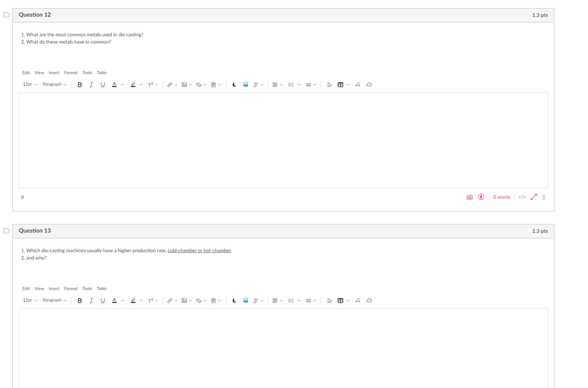This screenshot has width=588, height=388.
Task: Expand table options in Question 12 toolbar
Action: click(x=348, y=85)
